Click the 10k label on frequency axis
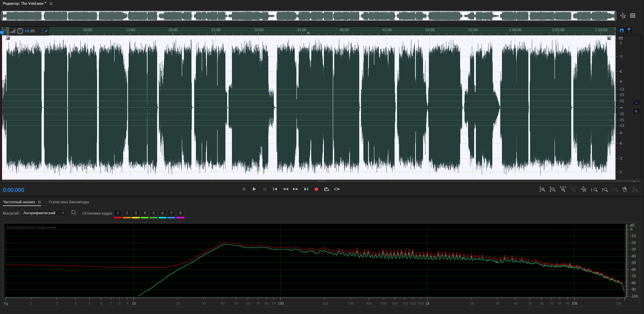 (574, 303)
